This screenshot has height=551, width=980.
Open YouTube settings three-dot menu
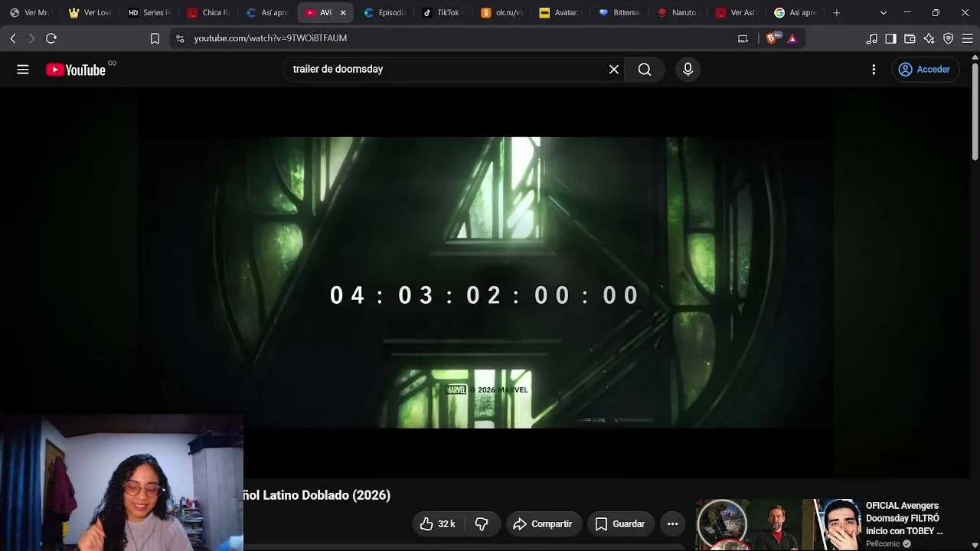[x=874, y=70]
